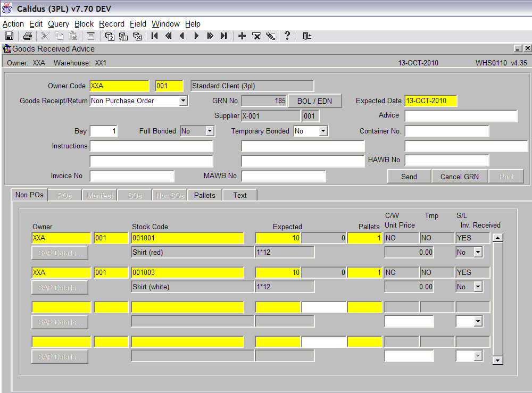Click the Owner Code XXA field

pos(119,86)
